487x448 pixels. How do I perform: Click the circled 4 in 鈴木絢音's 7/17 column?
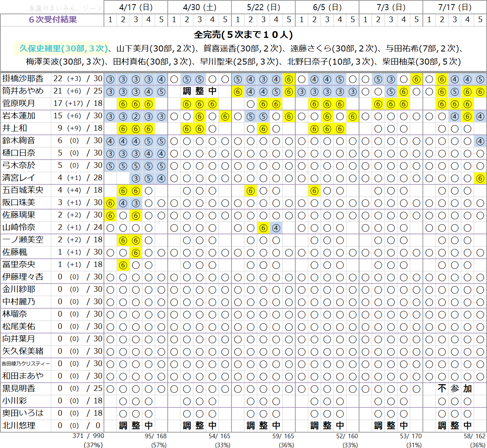tap(480, 141)
